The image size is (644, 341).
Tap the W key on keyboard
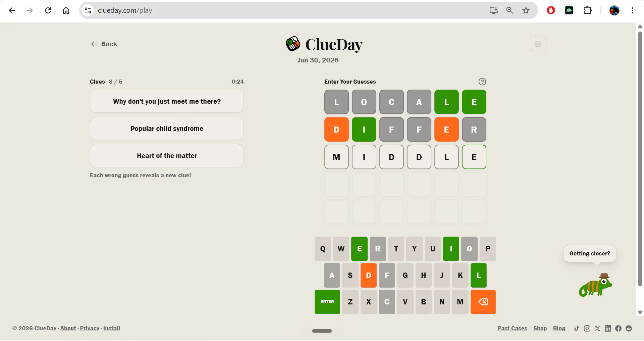pos(341,249)
